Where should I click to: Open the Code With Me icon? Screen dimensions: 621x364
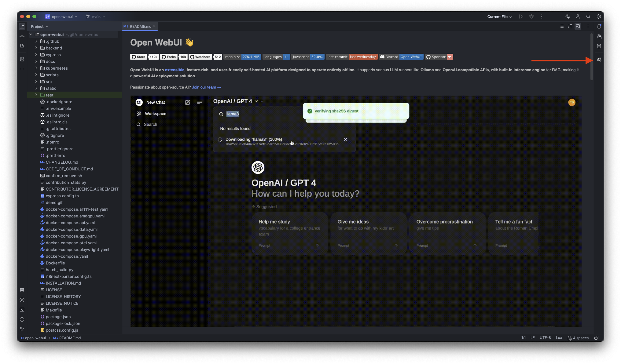pos(578,16)
